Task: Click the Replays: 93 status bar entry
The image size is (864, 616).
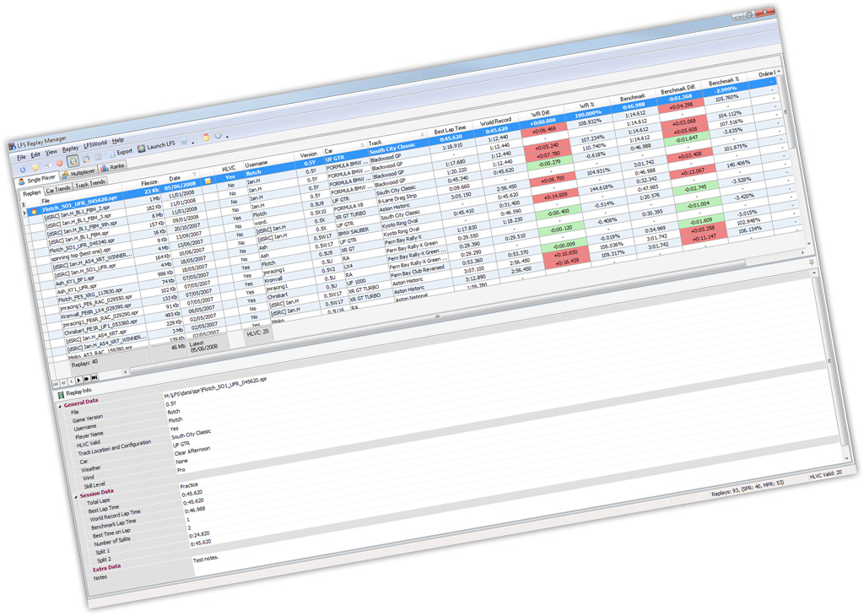Action: (x=748, y=489)
